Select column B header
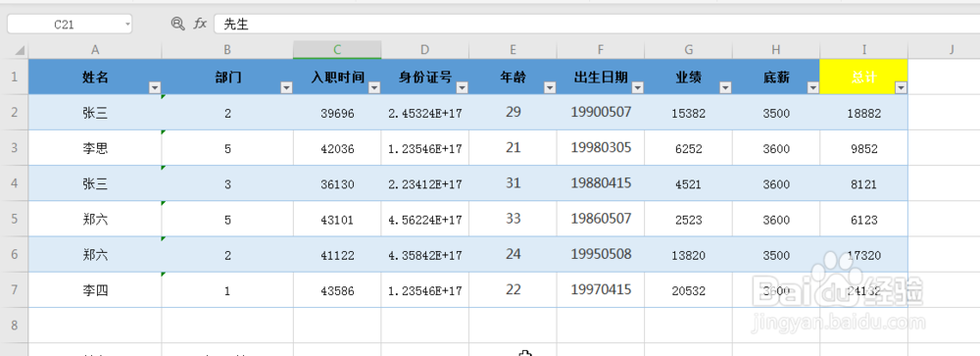Viewport: 980px width, 356px height. pos(227,50)
